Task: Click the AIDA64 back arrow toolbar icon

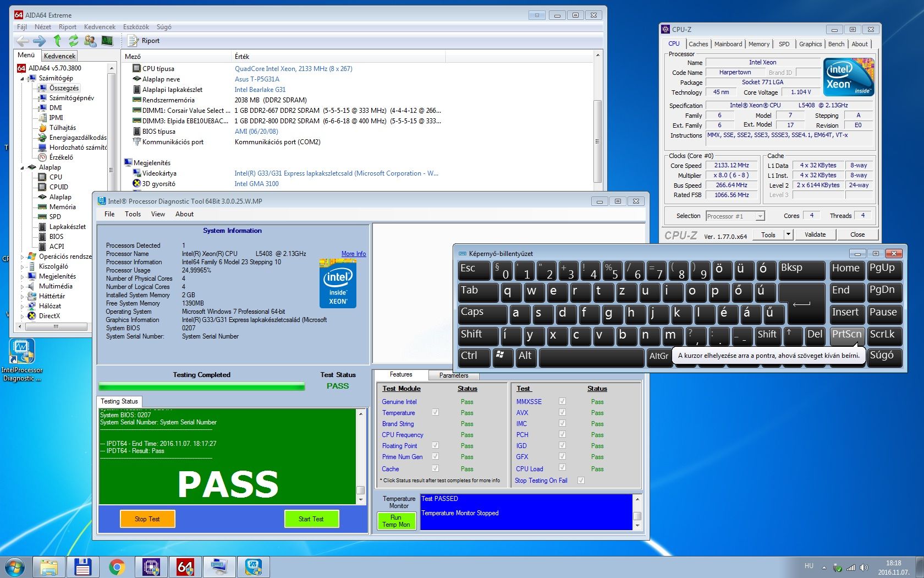Action: (x=23, y=41)
